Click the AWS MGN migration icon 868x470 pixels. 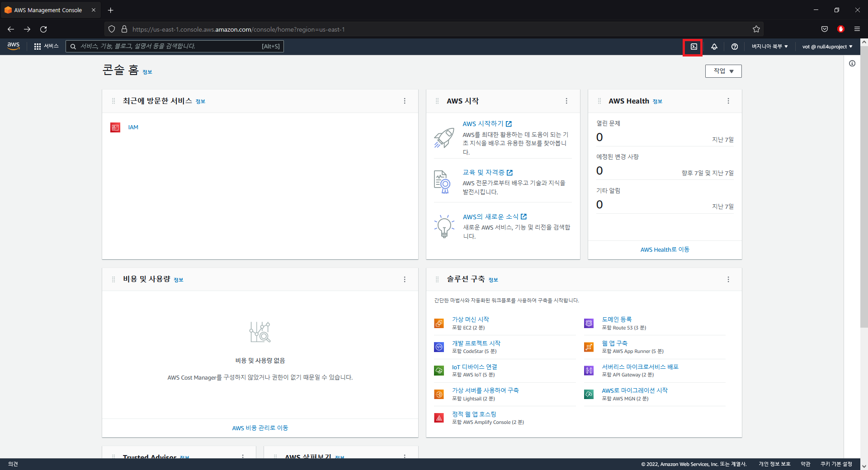coord(589,394)
